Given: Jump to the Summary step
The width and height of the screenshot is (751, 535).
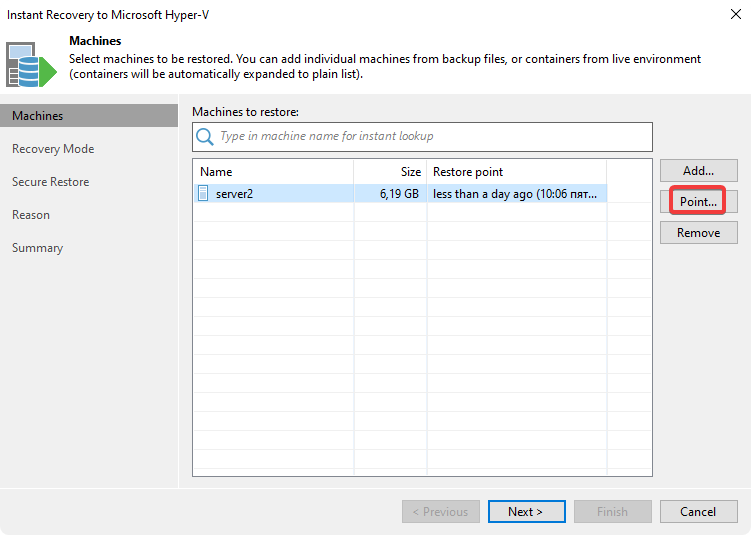Looking at the screenshot, I should click(37, 248).
